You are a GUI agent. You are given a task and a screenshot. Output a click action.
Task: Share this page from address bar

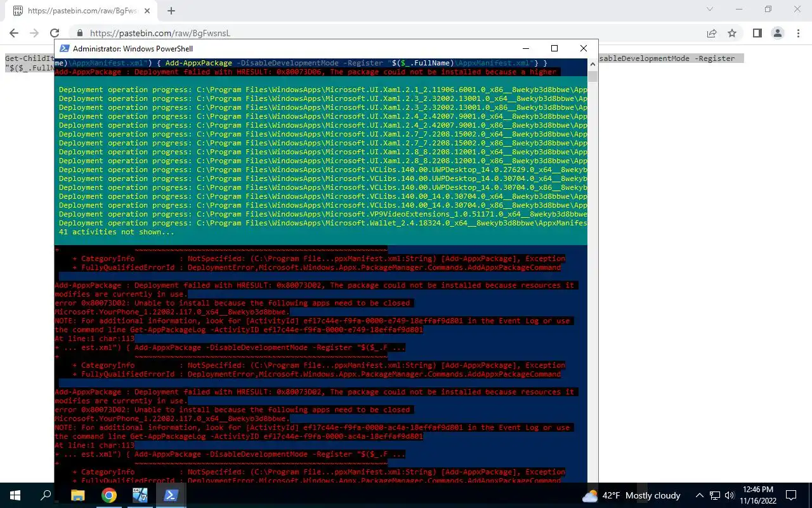click(712, 33)
